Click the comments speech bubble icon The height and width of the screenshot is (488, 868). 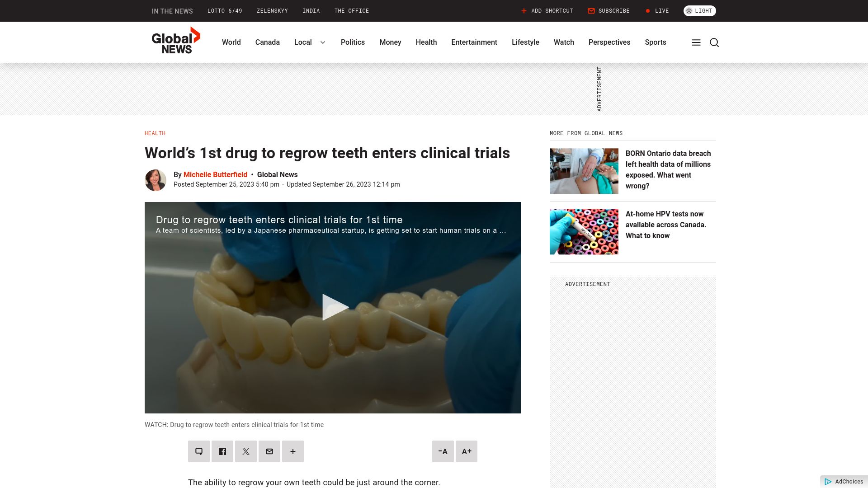199,451
